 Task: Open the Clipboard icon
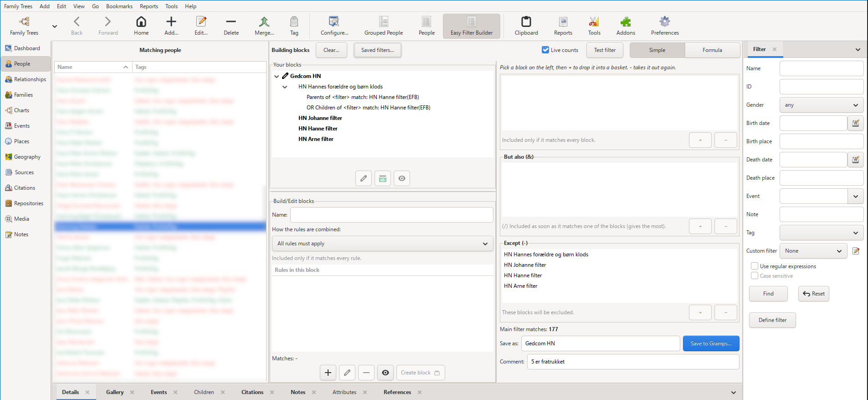point(526,26)
